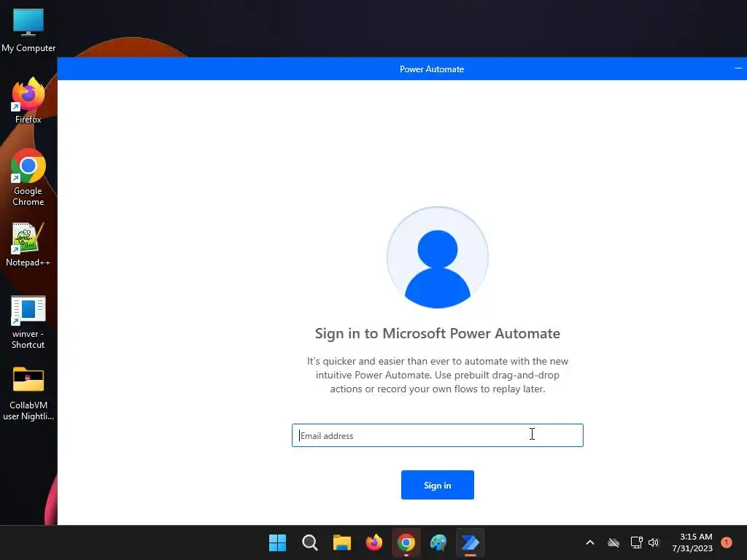
Task: Launch the Firefox desktop shortcut
Action: click(28, 101)
